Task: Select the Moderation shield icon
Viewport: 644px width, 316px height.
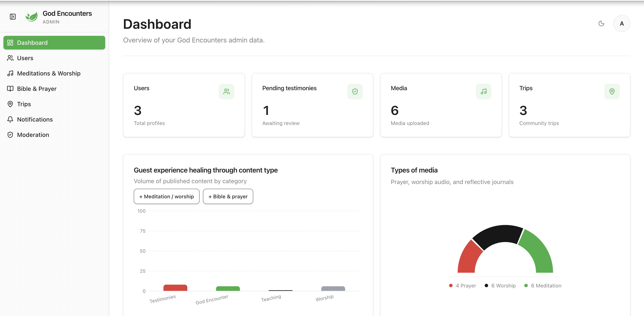Action: tap(10, 135)
